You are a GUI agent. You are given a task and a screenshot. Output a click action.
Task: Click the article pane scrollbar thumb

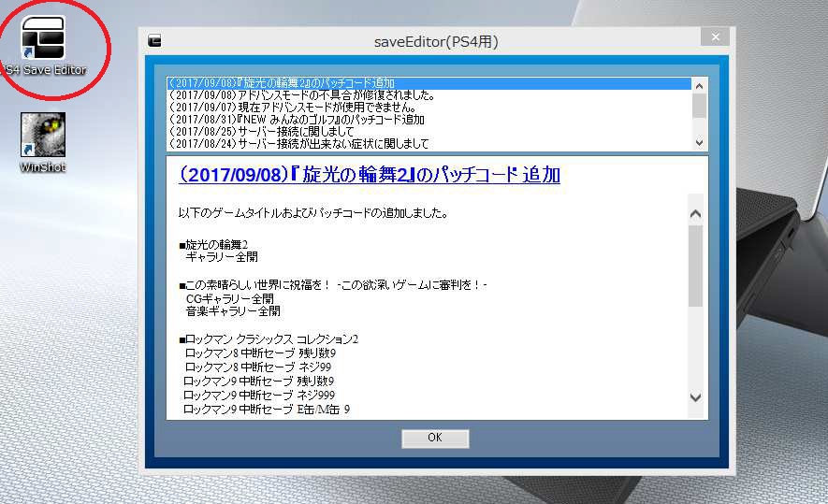click(695, 266)
